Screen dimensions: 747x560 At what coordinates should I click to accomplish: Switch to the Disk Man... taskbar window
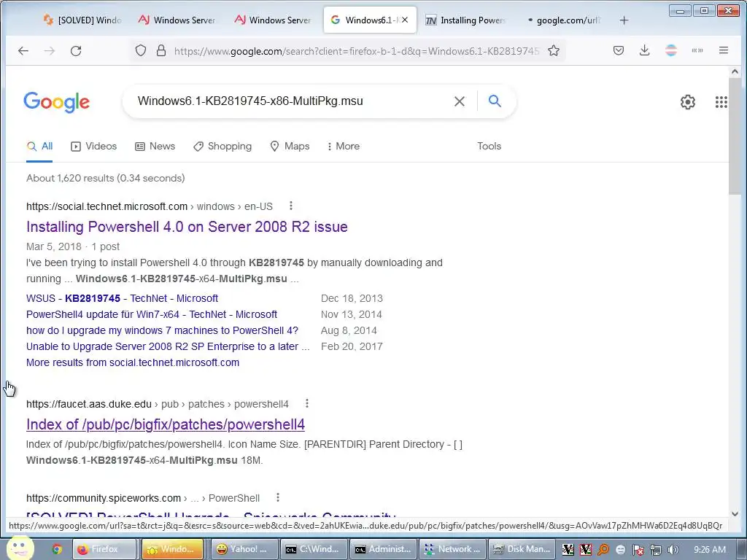[520, 549]
